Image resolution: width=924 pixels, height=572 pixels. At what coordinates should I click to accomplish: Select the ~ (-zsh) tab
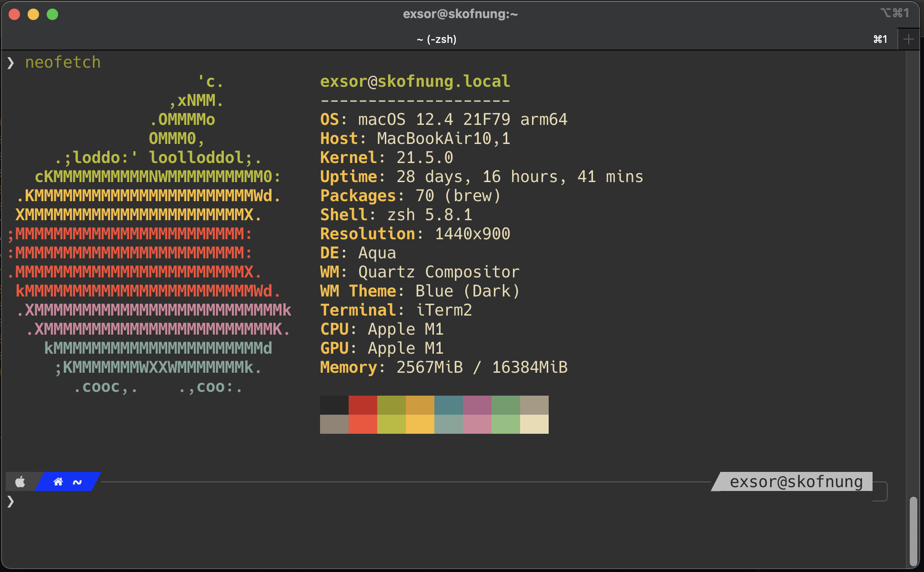point(436,39)
